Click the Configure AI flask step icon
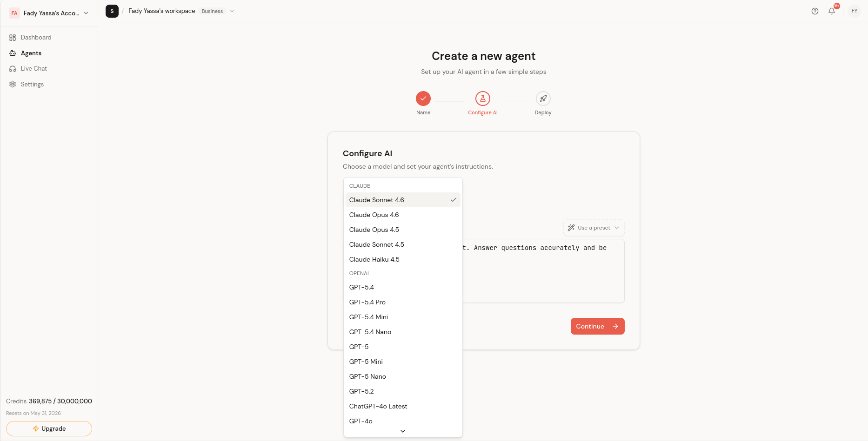The image size is (868, 441). [483, 99]
